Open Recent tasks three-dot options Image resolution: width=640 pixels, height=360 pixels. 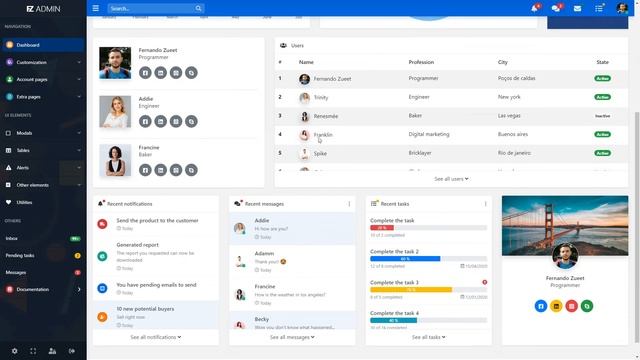point(485,204)
